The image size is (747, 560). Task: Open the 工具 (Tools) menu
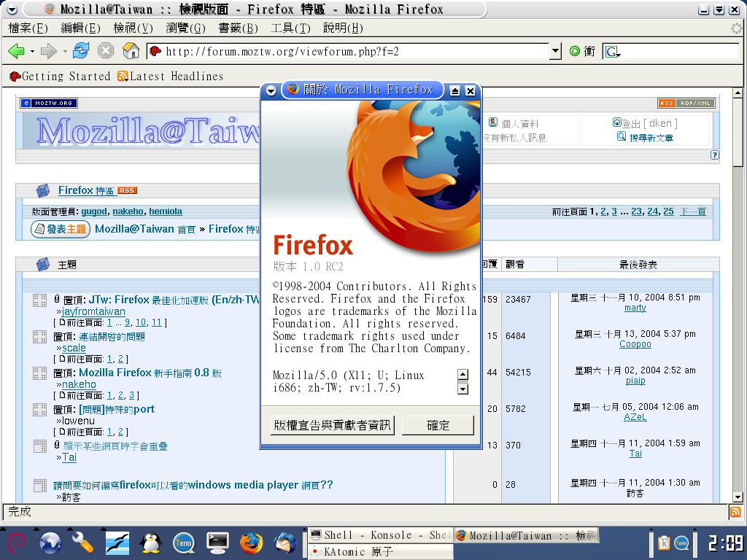point(290,28)
